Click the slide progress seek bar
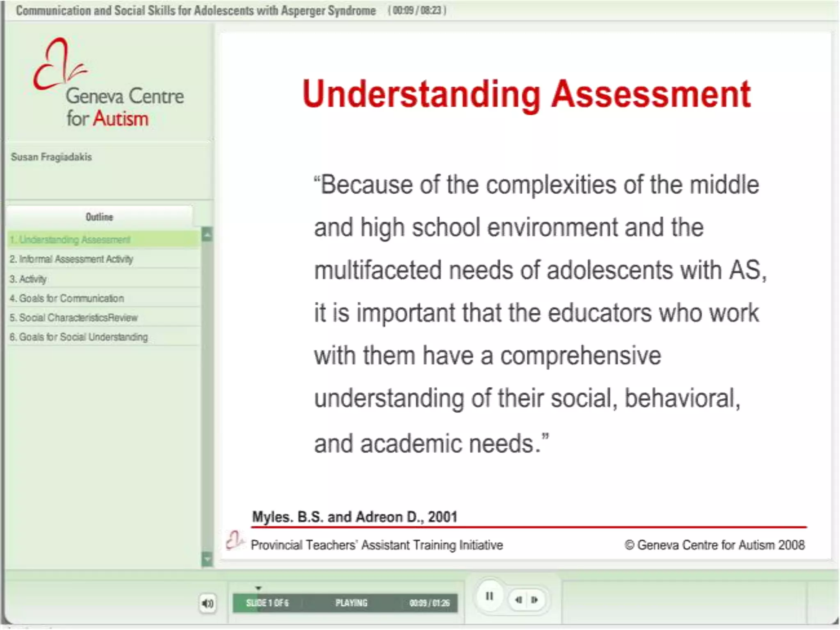This screenshot has height=630, width=840. (345, 603)
